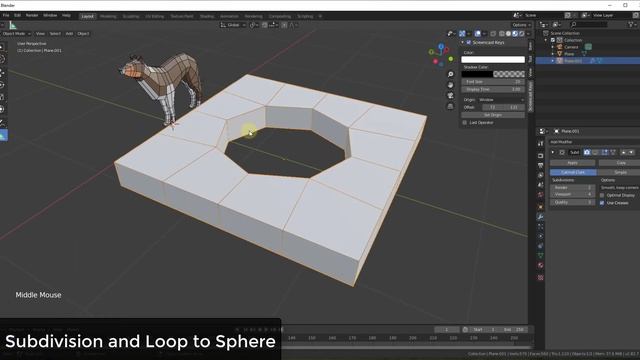Screen dimensions: 640x360
Task: Select Catmull-Clark subdivision type
Action: tap(573, 172)
